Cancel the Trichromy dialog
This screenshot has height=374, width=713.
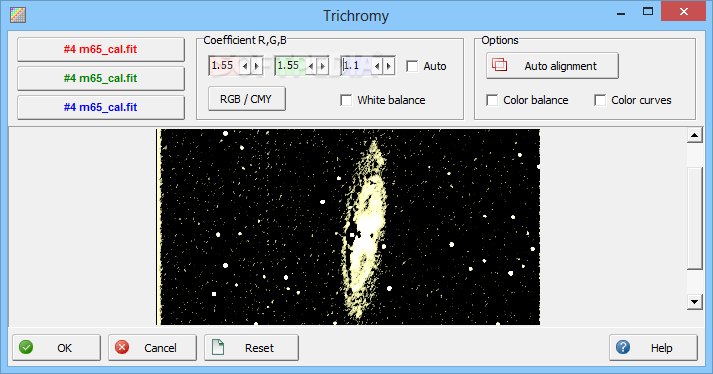[x=152, y=348]
